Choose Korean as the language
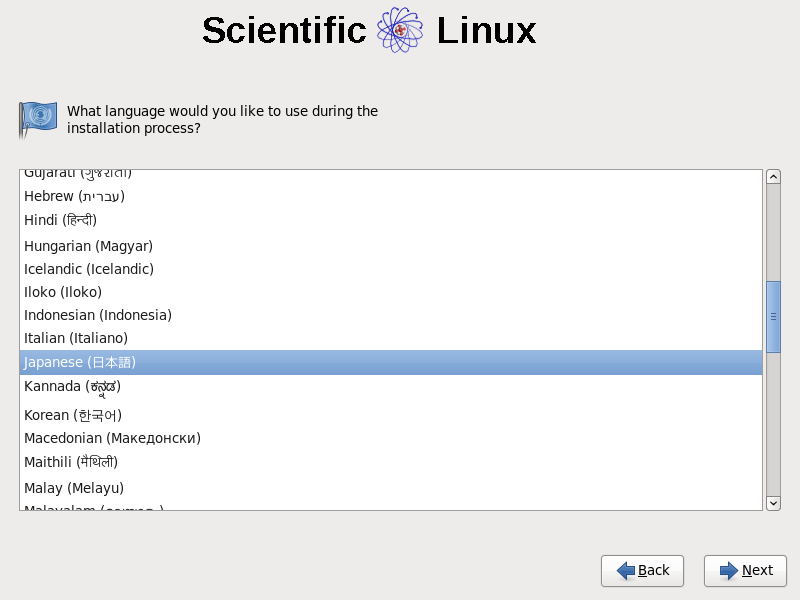Image resolution: width=800 pixels, height=600 pixels. [73, 415]
